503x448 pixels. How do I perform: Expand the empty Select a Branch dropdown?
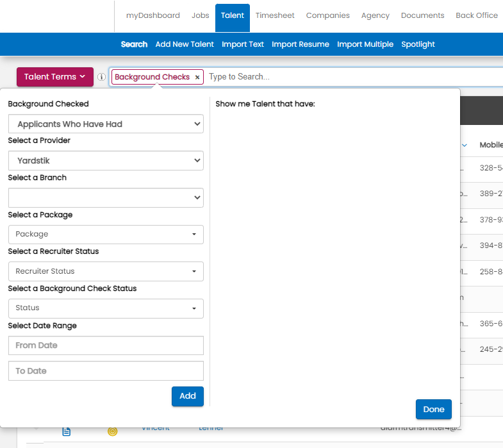point(106,197)
